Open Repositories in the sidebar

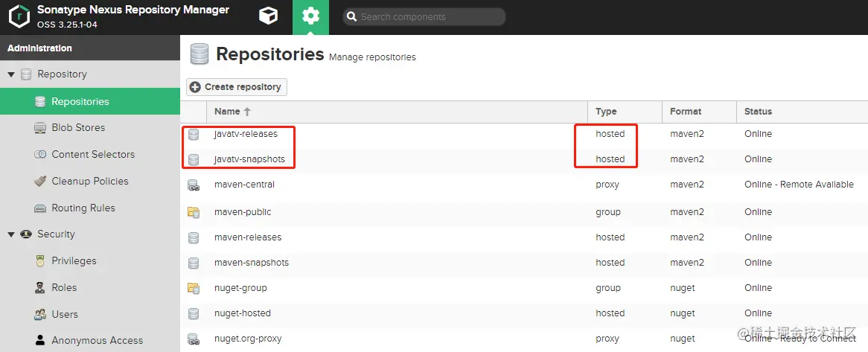(89, 101)
